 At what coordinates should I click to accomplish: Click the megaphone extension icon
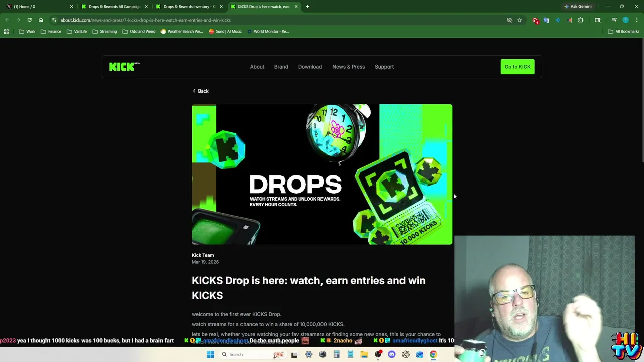(569, 20)
